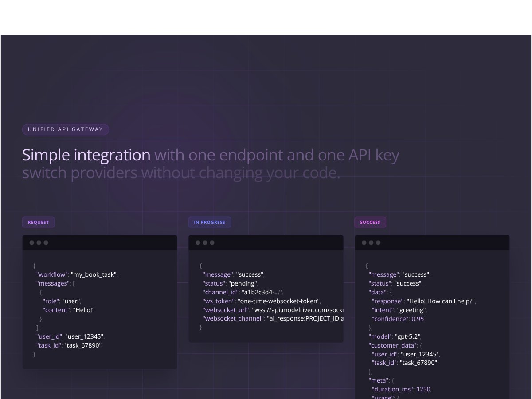Expand the "meta" object at the bottom
The width and height of the screenshot is (532, 399).
(378, 380)
